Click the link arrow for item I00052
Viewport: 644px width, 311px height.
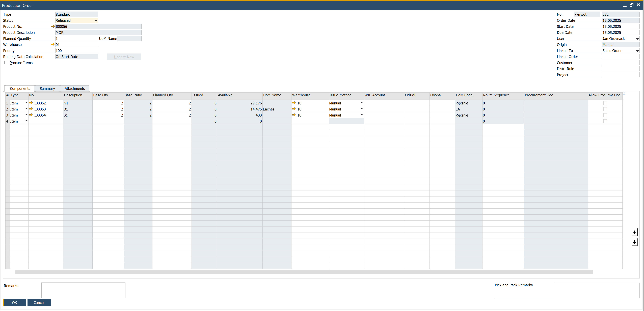tap(31, 103)
